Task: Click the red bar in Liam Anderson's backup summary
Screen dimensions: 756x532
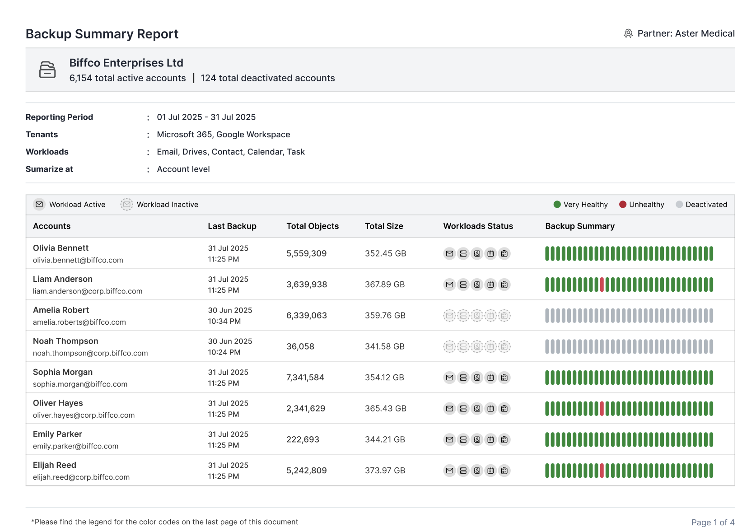Action: 602,285
